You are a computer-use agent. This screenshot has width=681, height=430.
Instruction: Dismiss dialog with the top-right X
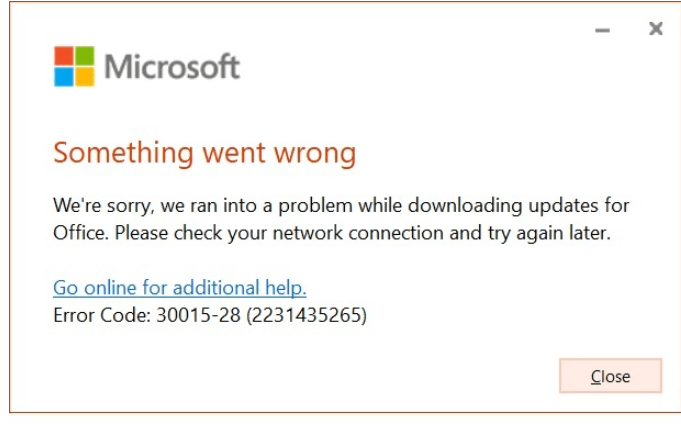click(x=656, y=29)
